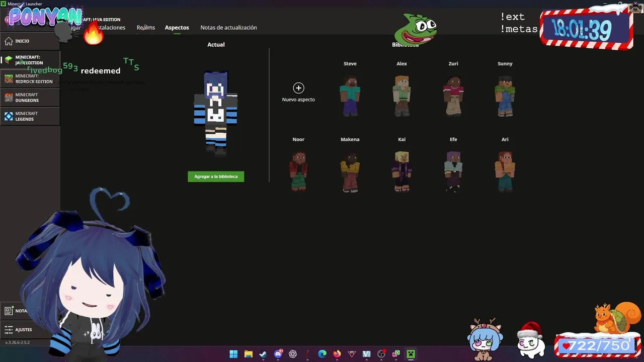The height and width of the screenshot is (362, 644).
Task: Open Microsoft Edge from taskbar
Action: [322, 354]
